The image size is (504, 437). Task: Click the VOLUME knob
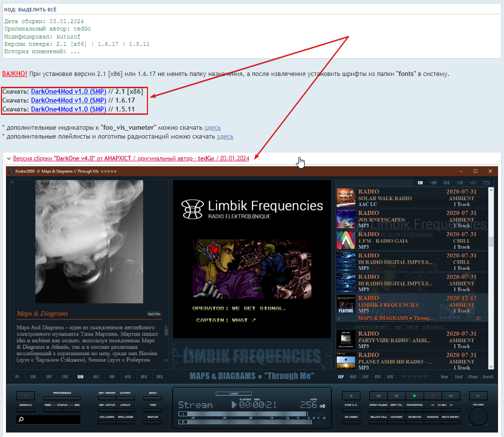coord(478,416)
